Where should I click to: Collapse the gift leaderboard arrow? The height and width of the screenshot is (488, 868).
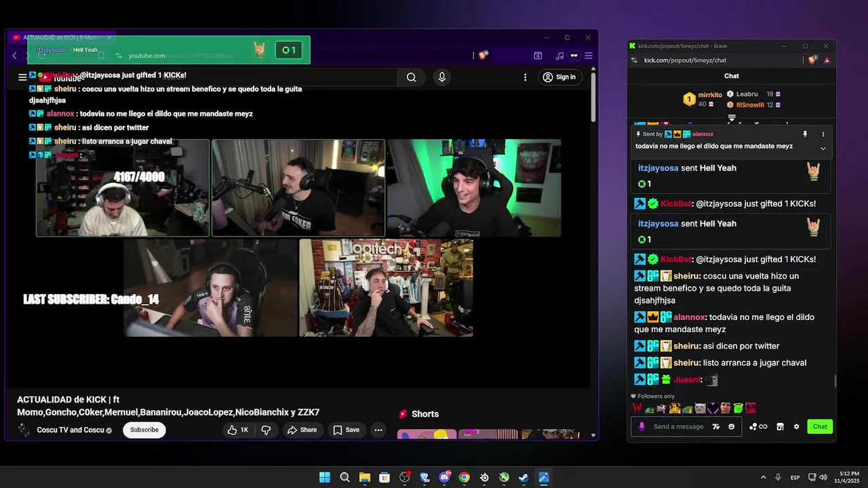(x=732, y=118)
